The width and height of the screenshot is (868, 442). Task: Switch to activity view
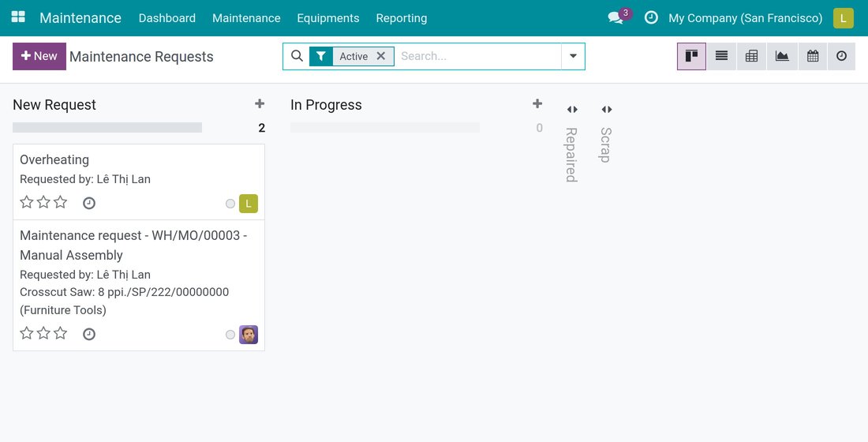841,56
